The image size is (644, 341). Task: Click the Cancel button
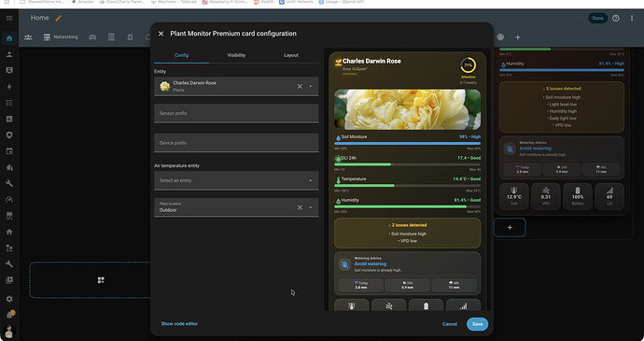[x=450, y=324]
